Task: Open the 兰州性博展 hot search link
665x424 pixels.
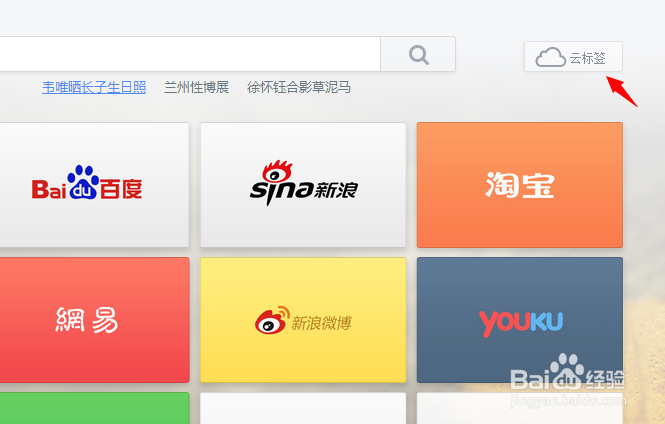Action: click(x=196, y=87)
